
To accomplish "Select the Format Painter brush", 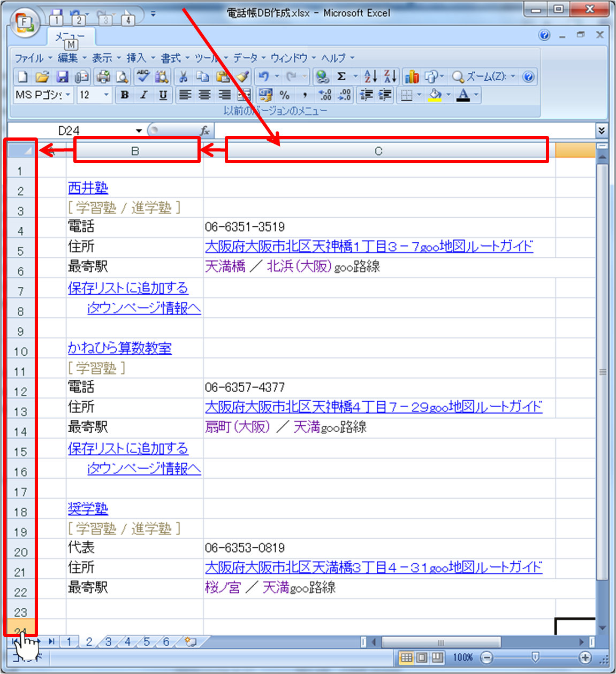I will tap(244, 77).
